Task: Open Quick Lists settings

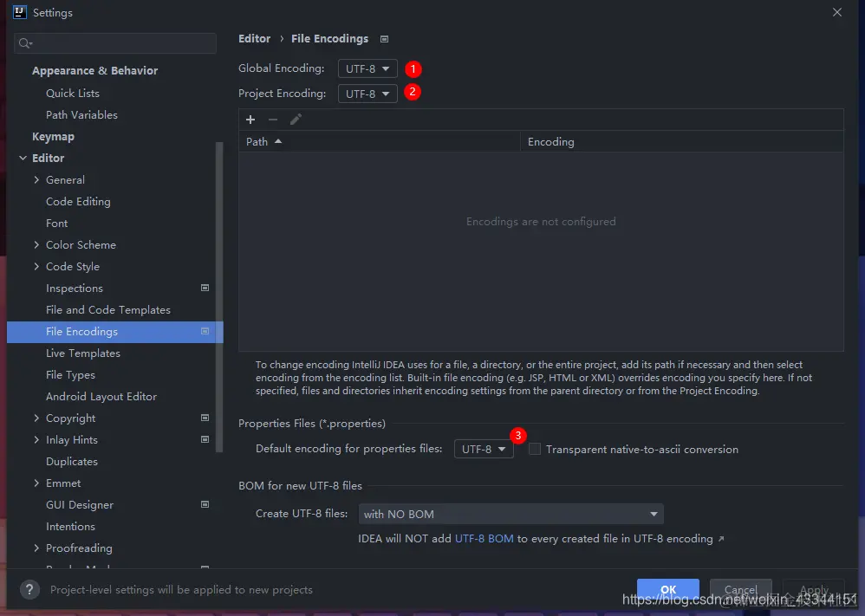Action: tap(73, 94)
